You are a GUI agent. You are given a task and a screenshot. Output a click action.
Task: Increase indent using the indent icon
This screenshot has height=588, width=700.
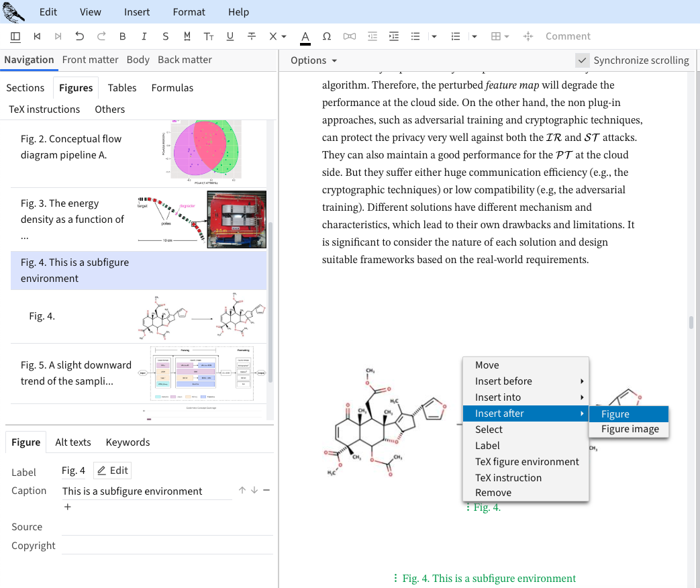pyautogui.click(x=394, y=36)
